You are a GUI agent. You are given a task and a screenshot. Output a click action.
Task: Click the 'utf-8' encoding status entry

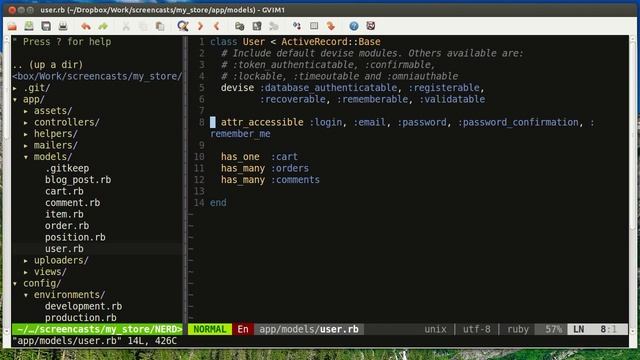click(477, 329)
